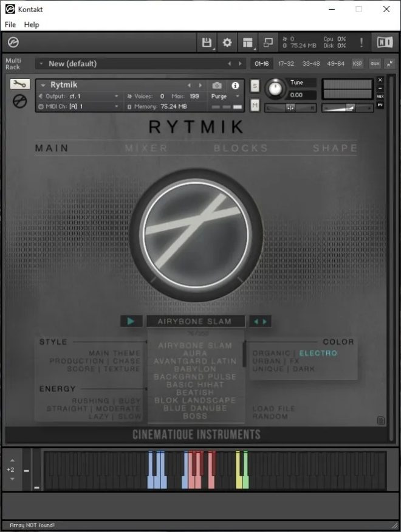Play the AIRYBONE SLAM preset

(x=131, y=321)
